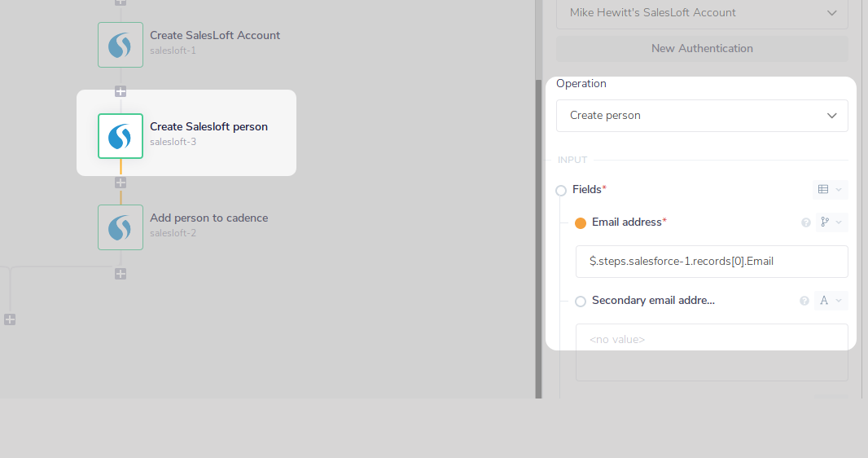Click the Email address jsonpath input field
The height and width of the screenshot is (458, 868).
[712, 262]
